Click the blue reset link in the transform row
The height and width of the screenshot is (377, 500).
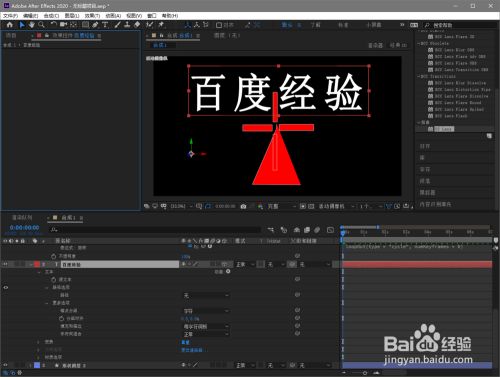point(185,342)
